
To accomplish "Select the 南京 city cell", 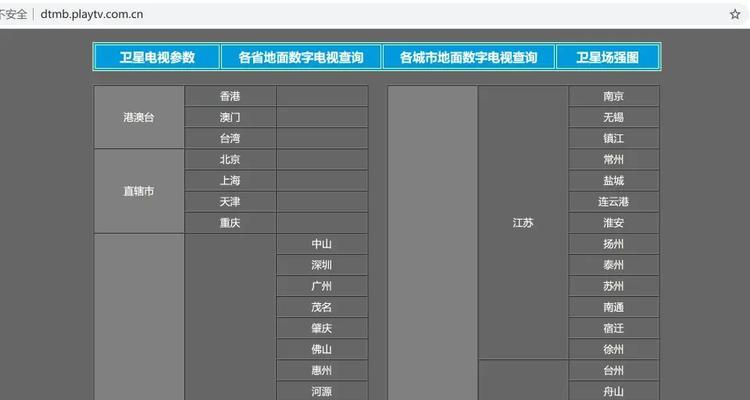I will pos(614,96).
